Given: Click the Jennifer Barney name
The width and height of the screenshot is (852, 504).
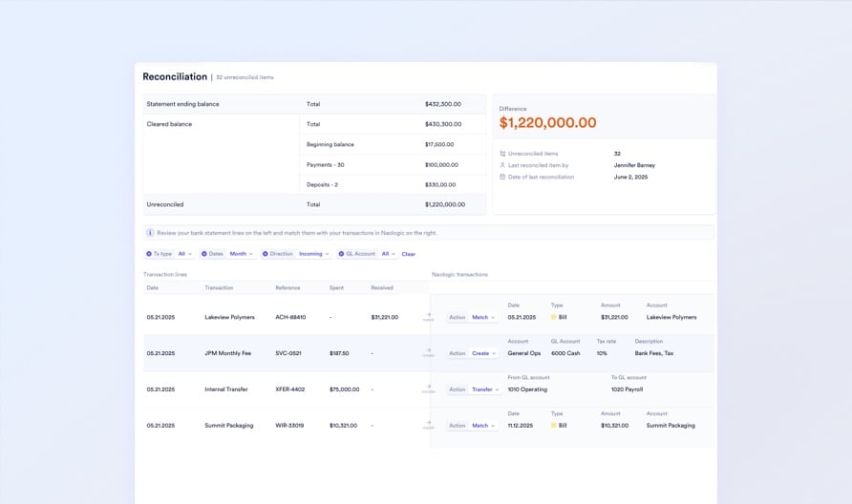Looking at the screenshot, I should point(634,165).
